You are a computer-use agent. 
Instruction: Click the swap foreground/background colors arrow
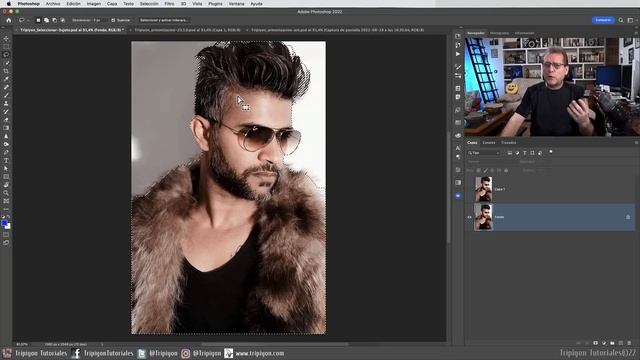click(9, 217)
